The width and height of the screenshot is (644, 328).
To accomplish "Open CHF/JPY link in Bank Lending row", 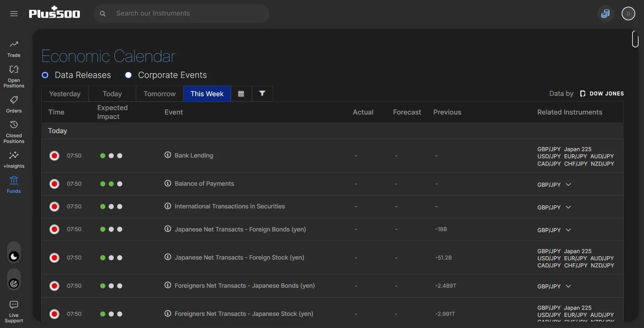I will pyautogui.click(x=576, y=164).
